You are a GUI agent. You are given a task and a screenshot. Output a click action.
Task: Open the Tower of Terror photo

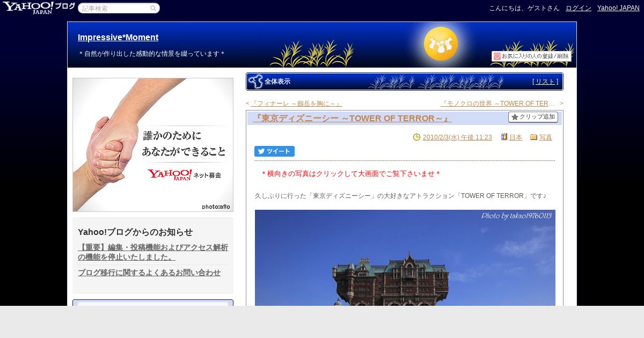click(x=405, y=258)
